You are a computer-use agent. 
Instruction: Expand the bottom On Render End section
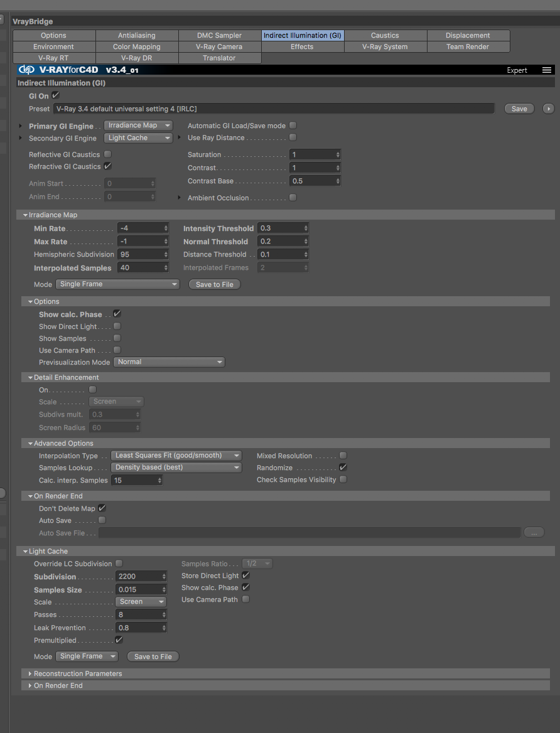[x=30, y=686]
